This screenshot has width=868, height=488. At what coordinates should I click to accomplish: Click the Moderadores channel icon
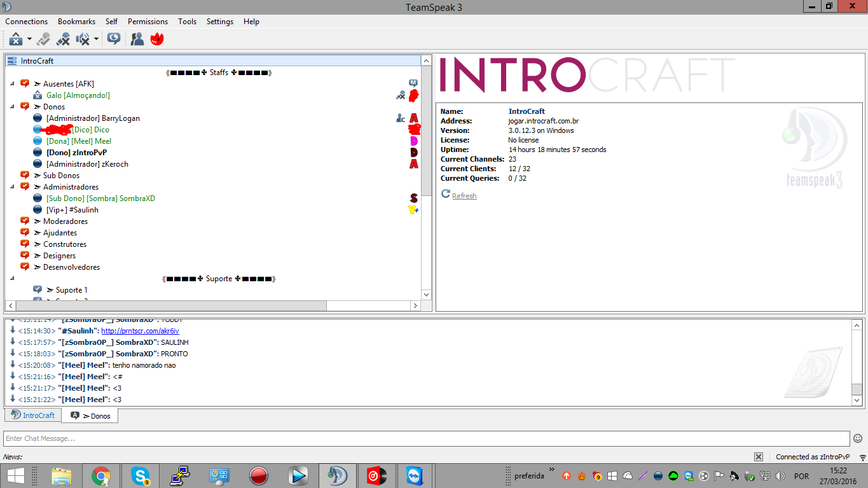(x=25, y=221)
